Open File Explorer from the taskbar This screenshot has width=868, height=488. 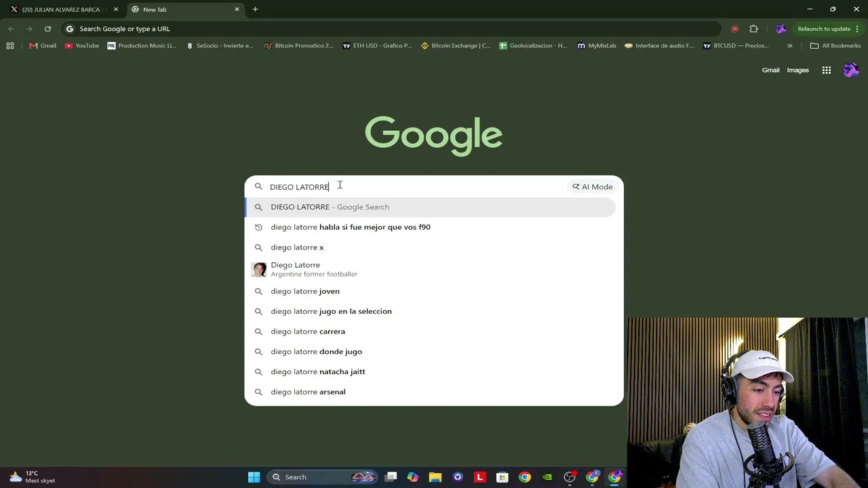point(435,477)
